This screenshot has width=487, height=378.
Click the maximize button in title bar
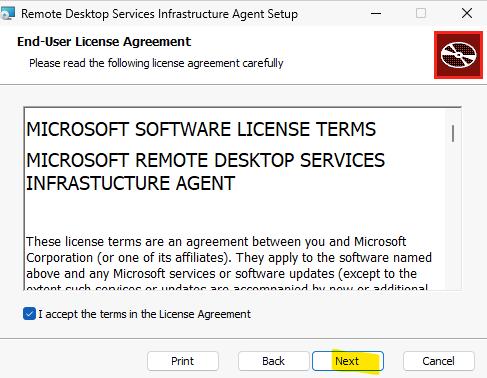coord(421,13)
